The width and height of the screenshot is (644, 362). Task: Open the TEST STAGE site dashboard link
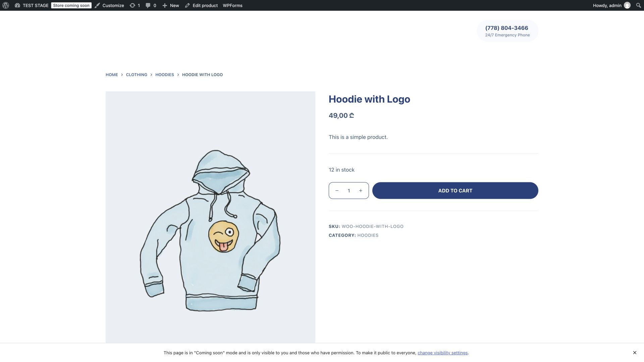click(32, 5)
